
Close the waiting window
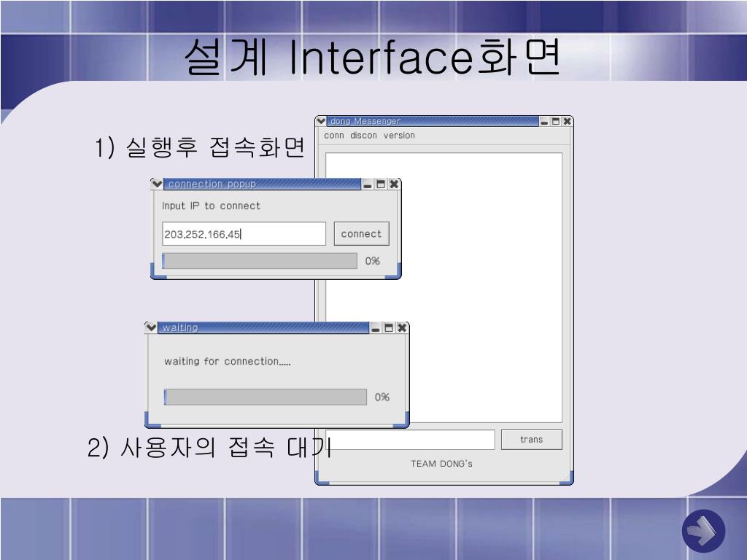click(x=402, y=328)
